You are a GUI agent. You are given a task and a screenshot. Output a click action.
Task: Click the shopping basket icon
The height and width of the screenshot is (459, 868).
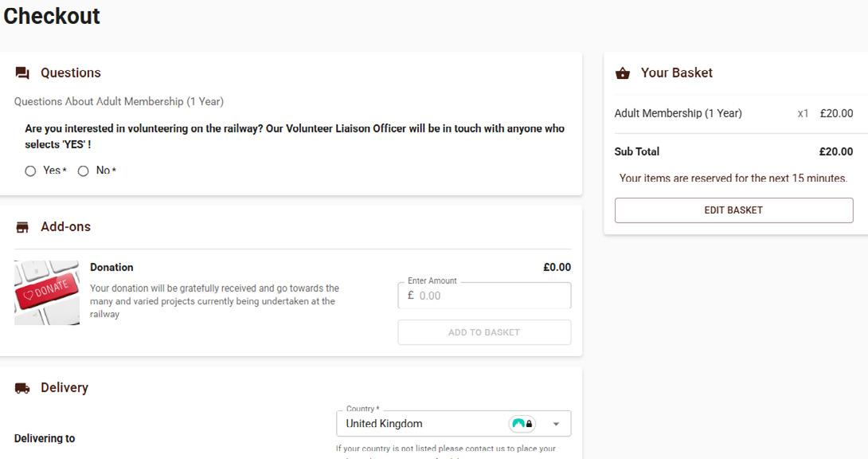tap(623, 73)
